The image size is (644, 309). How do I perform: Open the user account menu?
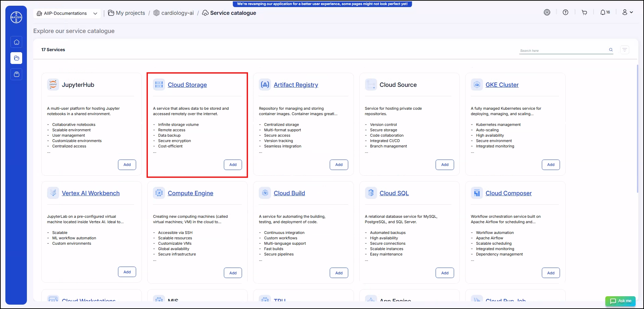tap(627, 12)
